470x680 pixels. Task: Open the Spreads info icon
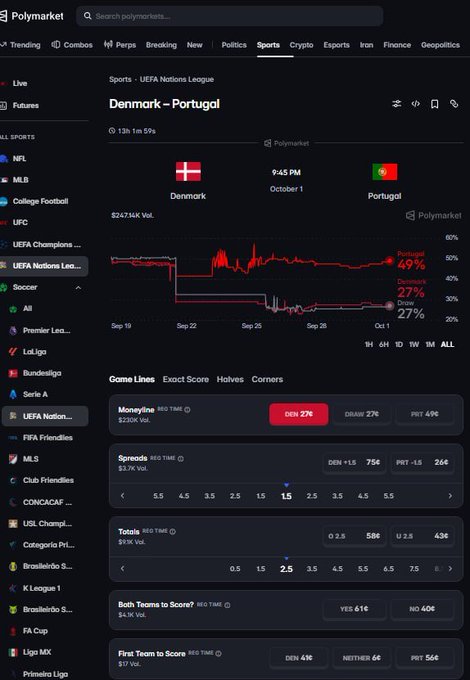point(181,458)
